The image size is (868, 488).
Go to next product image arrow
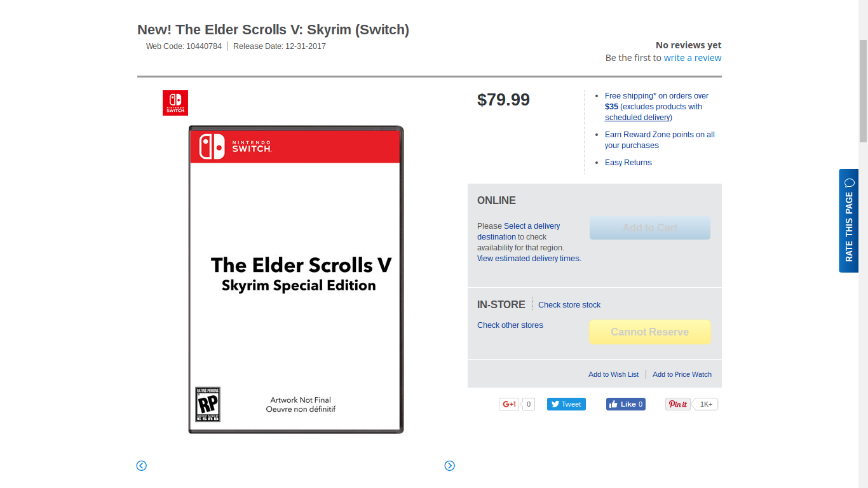[x=450, y=466]
